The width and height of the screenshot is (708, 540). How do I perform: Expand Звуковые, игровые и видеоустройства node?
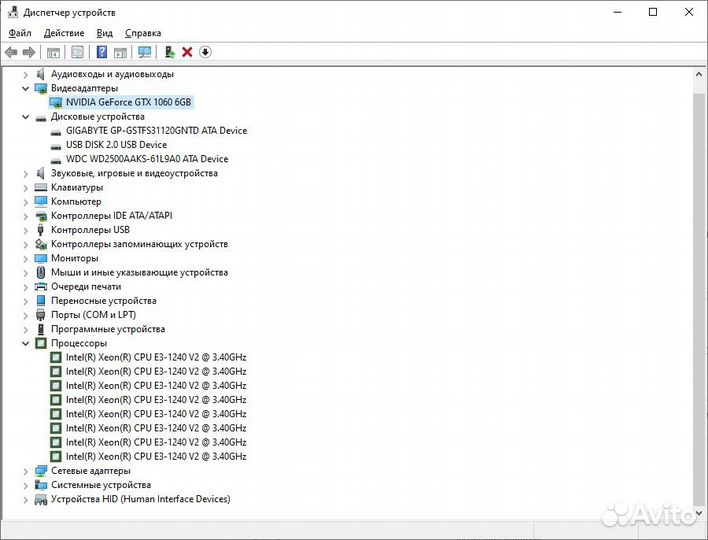26,174
